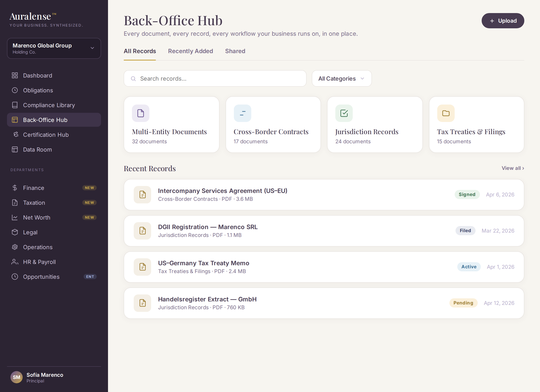
Task: Open the Intercompany Services Agreement (US–EU) record
Action: click(x=324, y=194)
